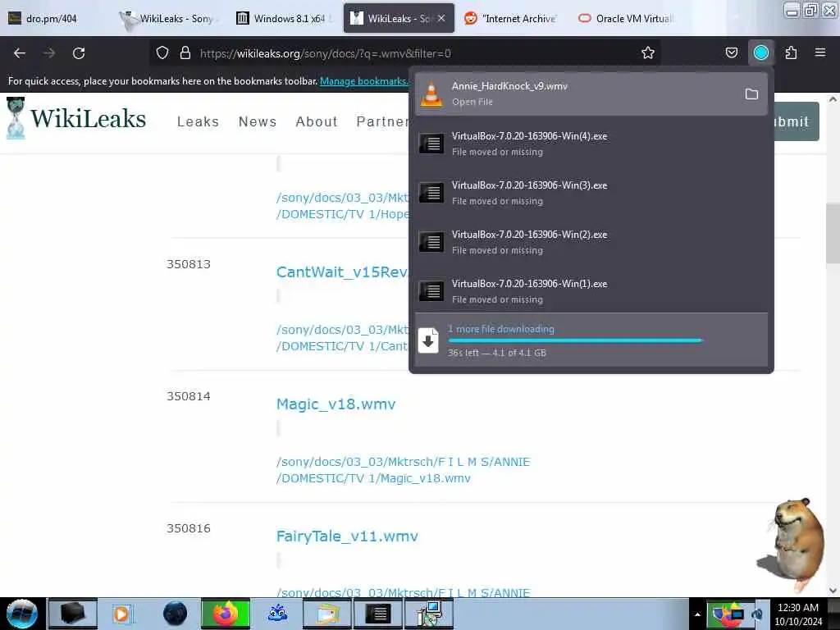840x630 pixels.
Task: View site security via padlock icon
Action: 185,52
